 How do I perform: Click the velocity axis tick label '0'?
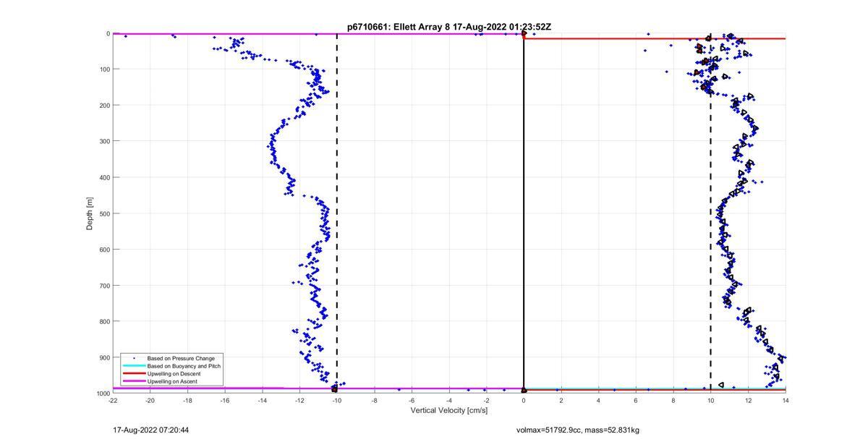pos(524,400)
